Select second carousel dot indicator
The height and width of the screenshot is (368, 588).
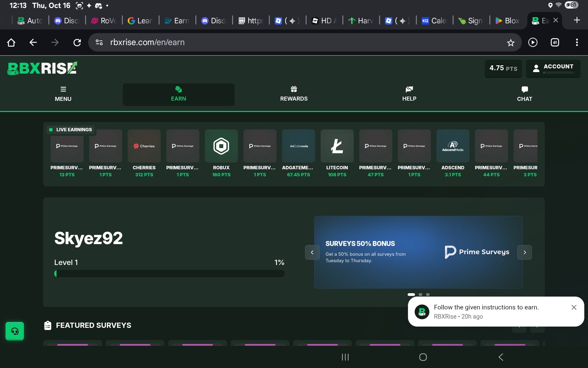pyautogui.click(x=420, y=294)
